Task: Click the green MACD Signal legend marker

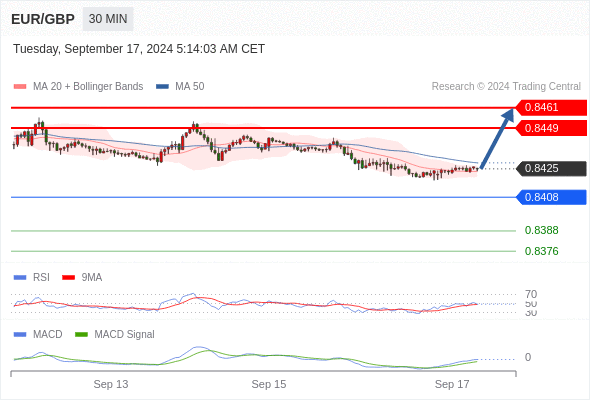Action: (x=81, y=335)
